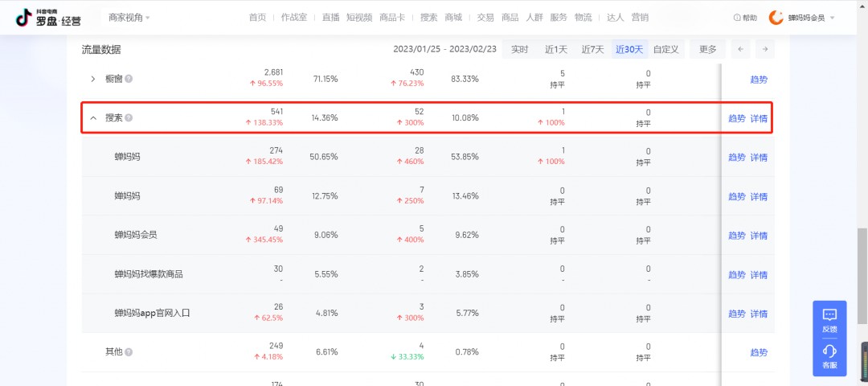Screen dimensions: 868x386
Task: Open the 蝉妈妈会员 account dropdown
Action: pyautogui.click(x=811, y=18)
